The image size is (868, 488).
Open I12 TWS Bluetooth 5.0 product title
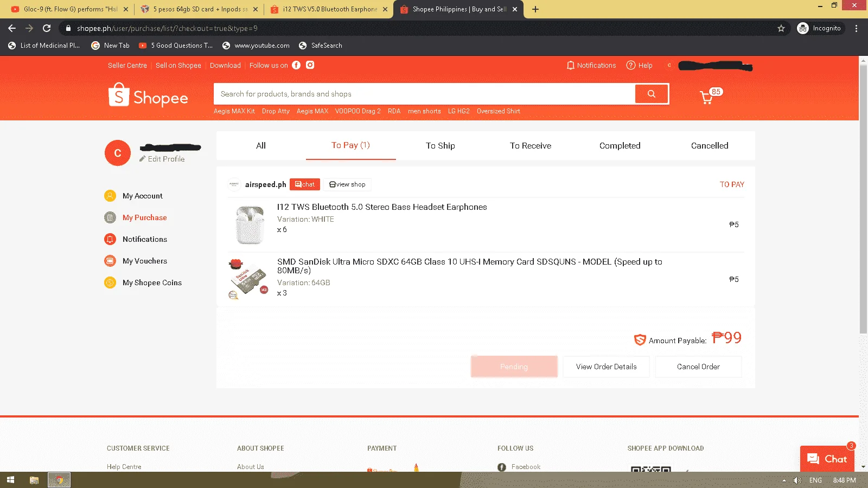pos(382,207)
